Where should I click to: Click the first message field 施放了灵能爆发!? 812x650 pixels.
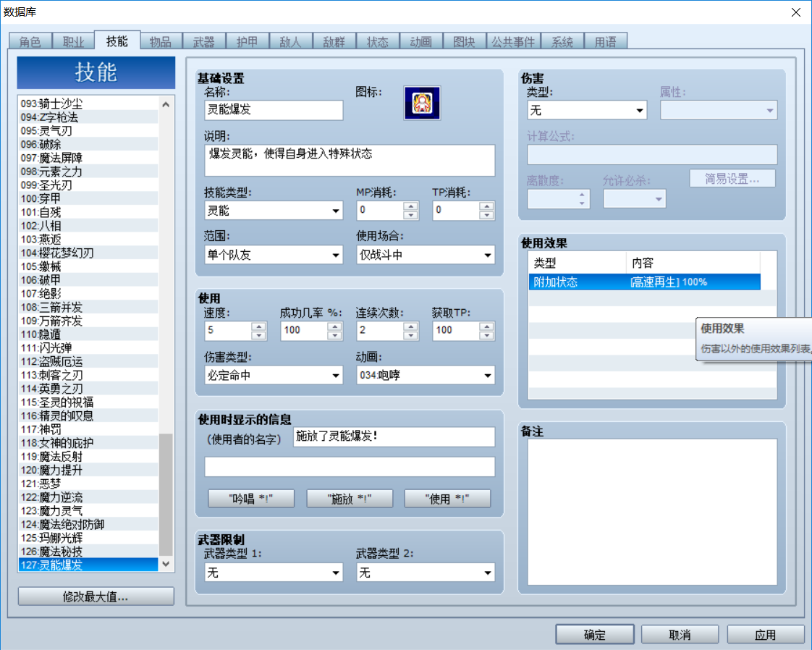(394, 436)
